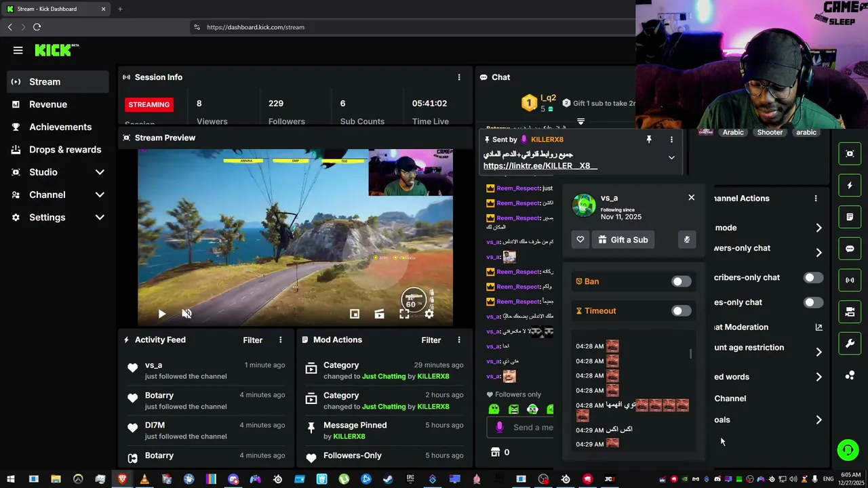Click the wrench icon in right sidebar

pyautogui.click(x=850, y=344)
